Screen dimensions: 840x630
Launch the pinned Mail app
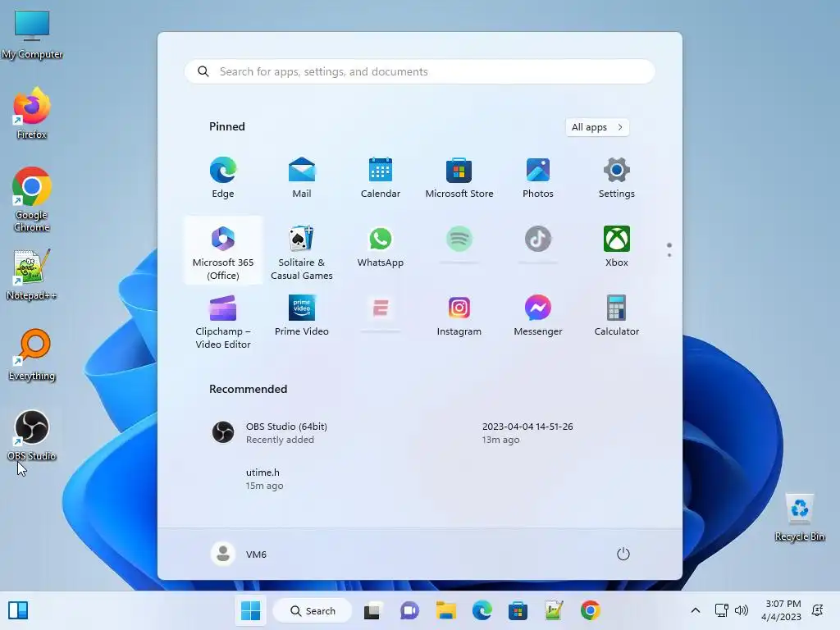pos(302,178)
